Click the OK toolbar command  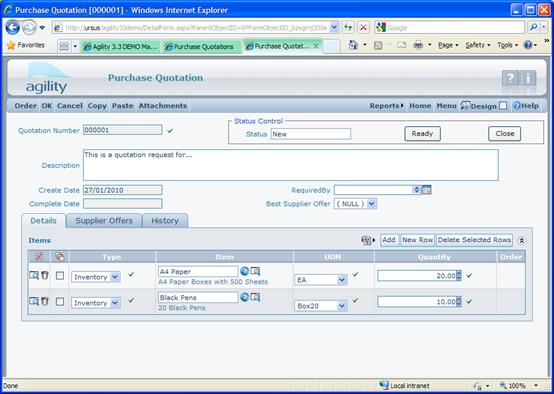tap(47, 106)
